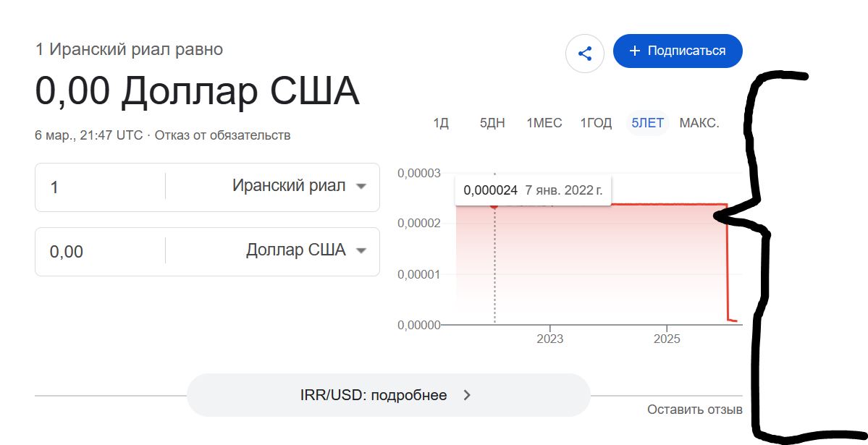Select the 5ДН time range tab
This screenshot has height=445, width=868.
[x=492, y=123]
